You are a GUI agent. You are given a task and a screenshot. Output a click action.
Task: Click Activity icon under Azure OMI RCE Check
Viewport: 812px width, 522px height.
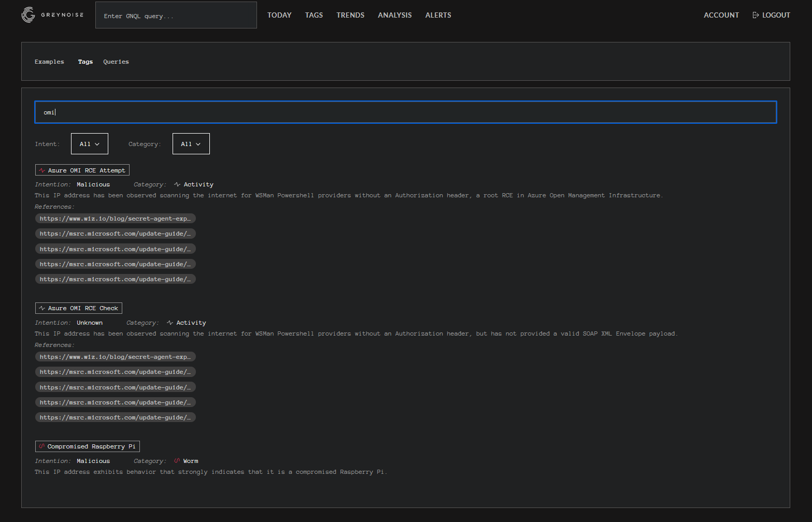(170, 323)
